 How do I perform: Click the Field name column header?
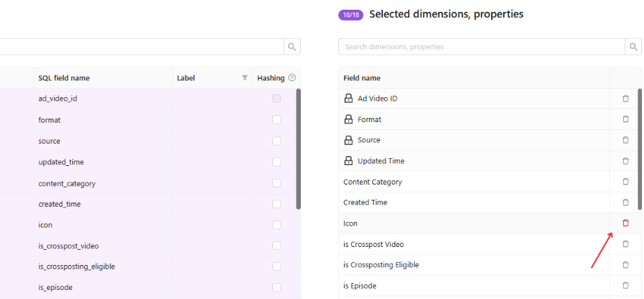[362, 78]
